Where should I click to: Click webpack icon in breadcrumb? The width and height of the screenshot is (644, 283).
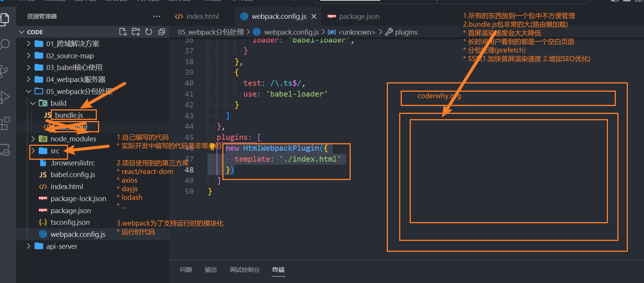(x=257, y=32)
